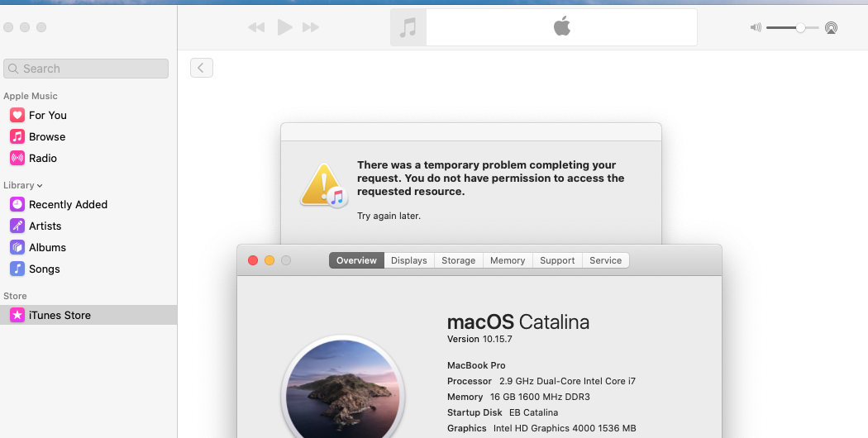Image resolution: width=868 pixels, height=438 pixels.
Task: Click the warning alert icon in dialog
Action: [324, 185]
